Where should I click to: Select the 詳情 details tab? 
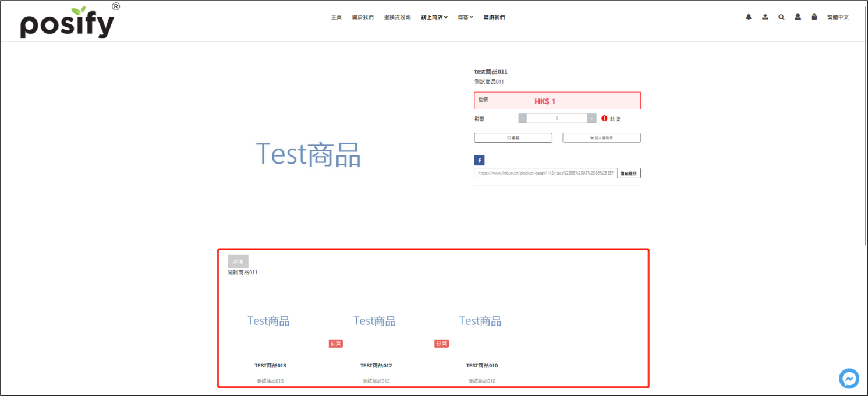coord(238,262)
